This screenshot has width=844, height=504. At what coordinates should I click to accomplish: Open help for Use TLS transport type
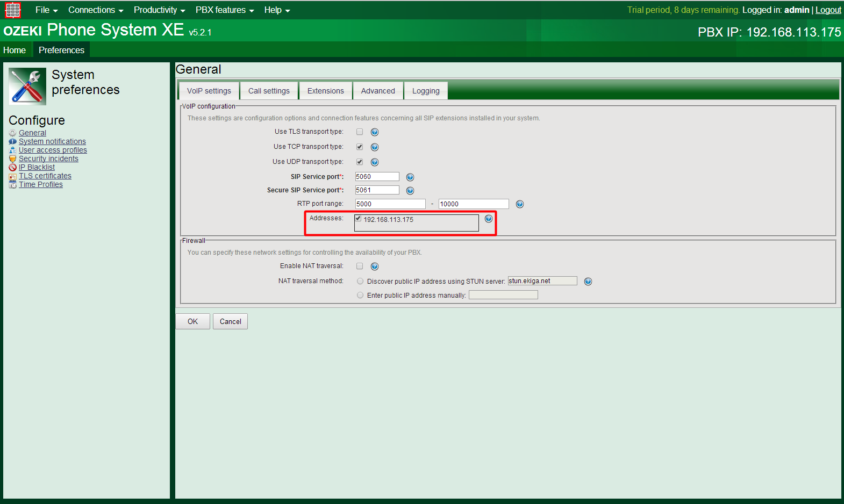click(x=375, y=132)
